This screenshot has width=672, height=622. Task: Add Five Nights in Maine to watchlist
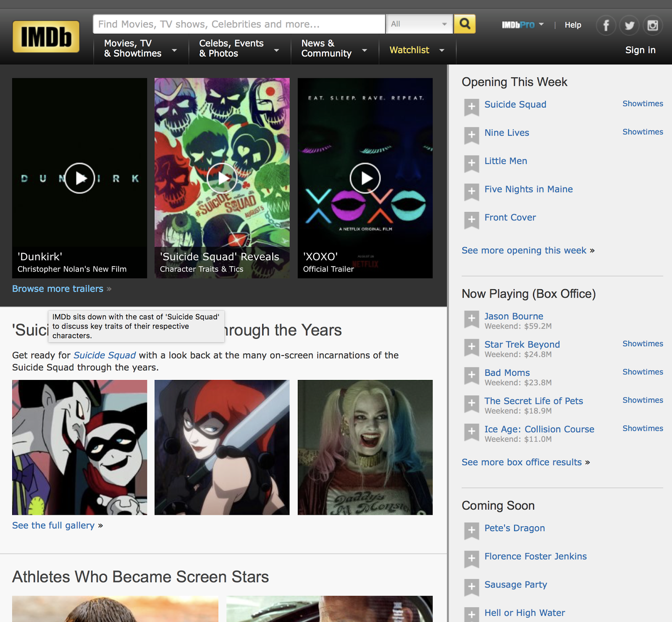pos(472,192)
